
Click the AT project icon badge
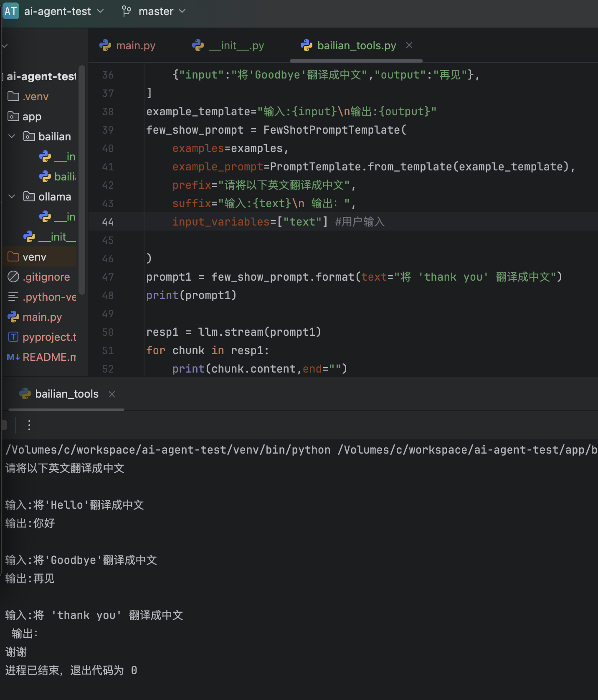click(x=10, y=11)
